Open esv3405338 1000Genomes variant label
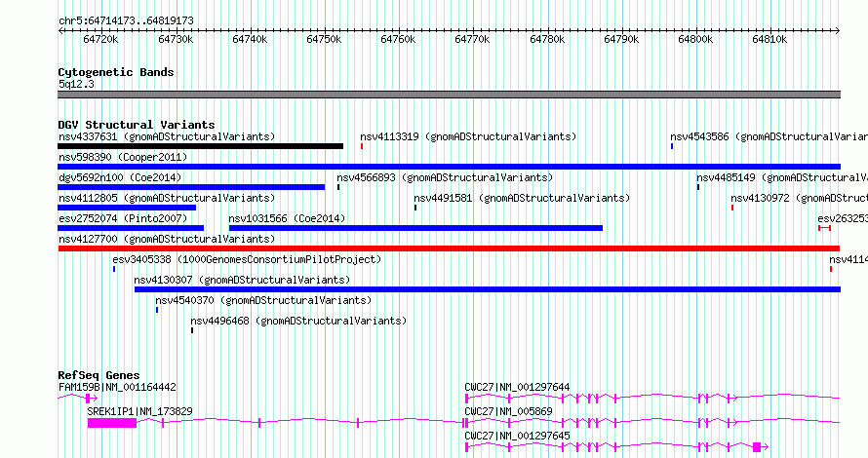The height and width of the screenshot is (458, 868). click(247, 259)
